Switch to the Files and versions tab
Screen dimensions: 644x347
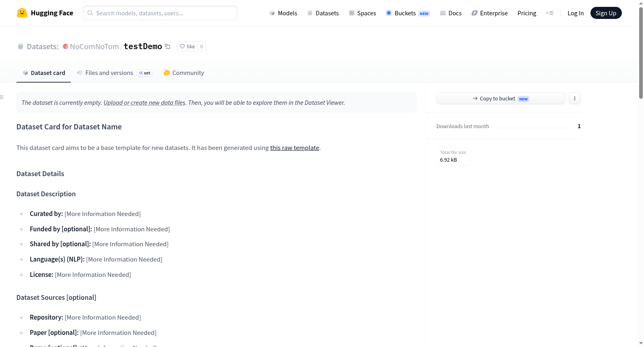click(114, 73)
